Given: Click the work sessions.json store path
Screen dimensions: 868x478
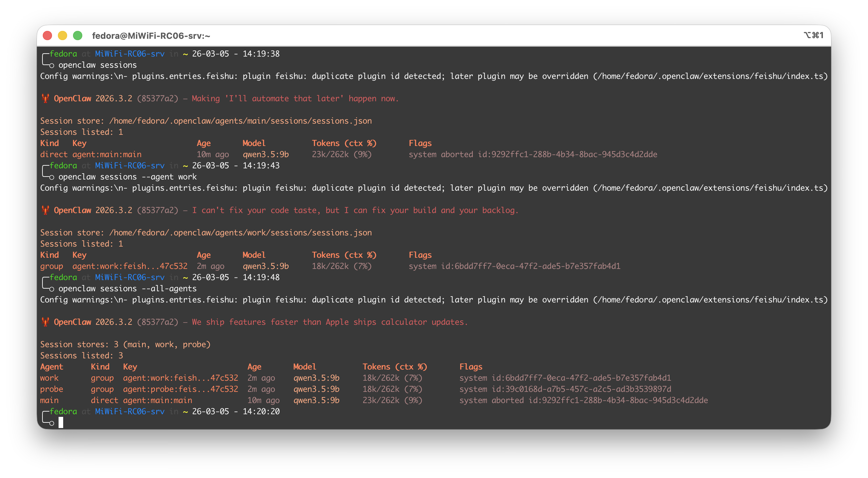Looking at the screenshot, I should pos(240,233).
